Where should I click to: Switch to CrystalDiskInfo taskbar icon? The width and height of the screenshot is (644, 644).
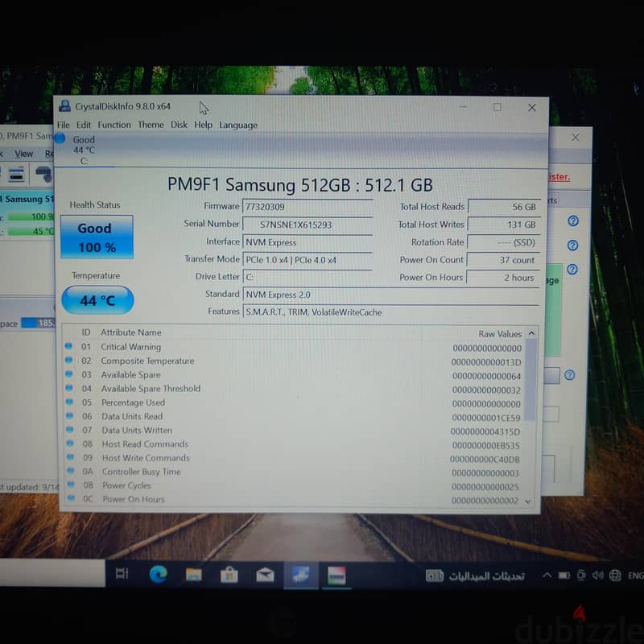[x=300, y=575]
